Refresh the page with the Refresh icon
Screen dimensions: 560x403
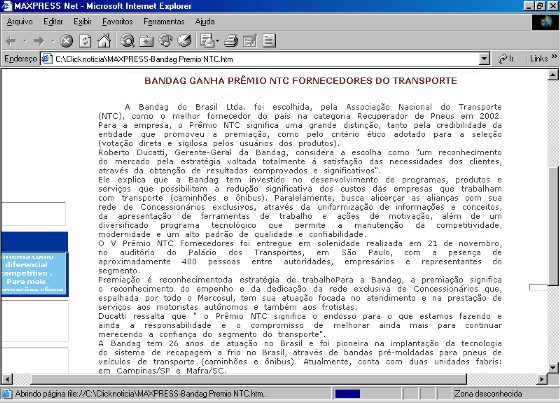click(85, 41)
